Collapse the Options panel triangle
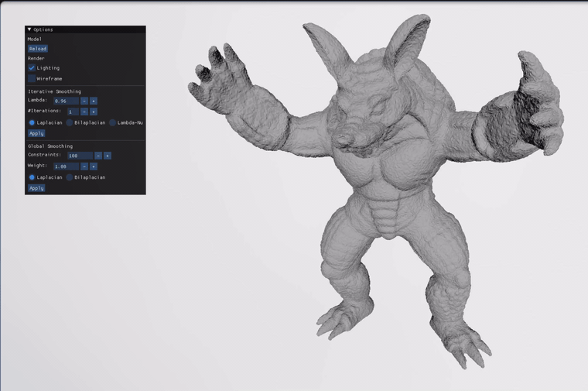 pos(29,29)
